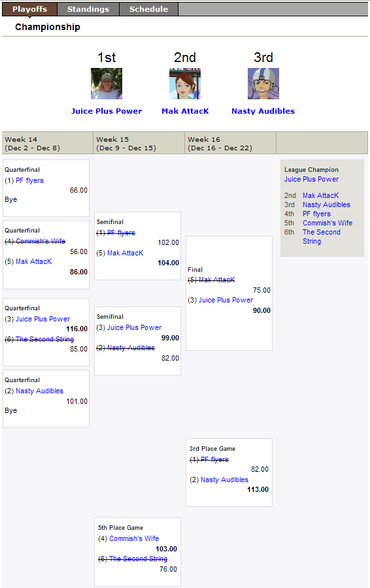
Task: Click PF flyers in the first Quarterfinal
Action: click(x=29, y=180)
